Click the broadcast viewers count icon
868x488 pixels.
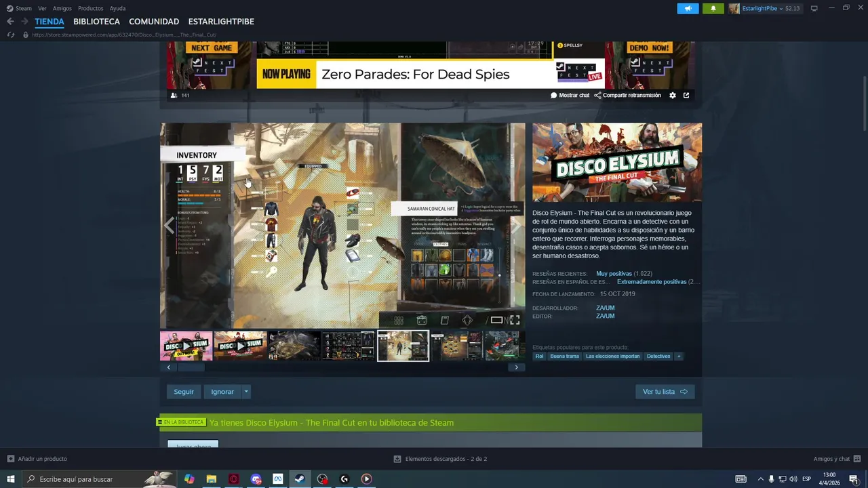(x=174, y=96)
